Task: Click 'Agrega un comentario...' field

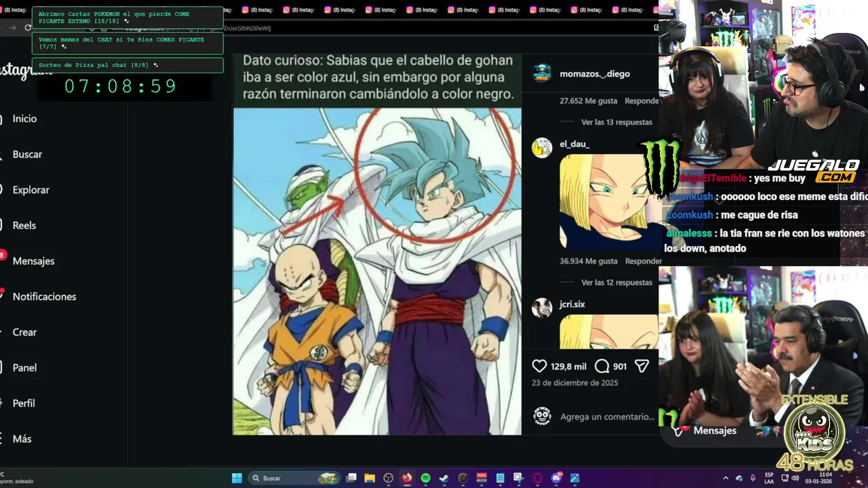Action: [x=607, y=417]
